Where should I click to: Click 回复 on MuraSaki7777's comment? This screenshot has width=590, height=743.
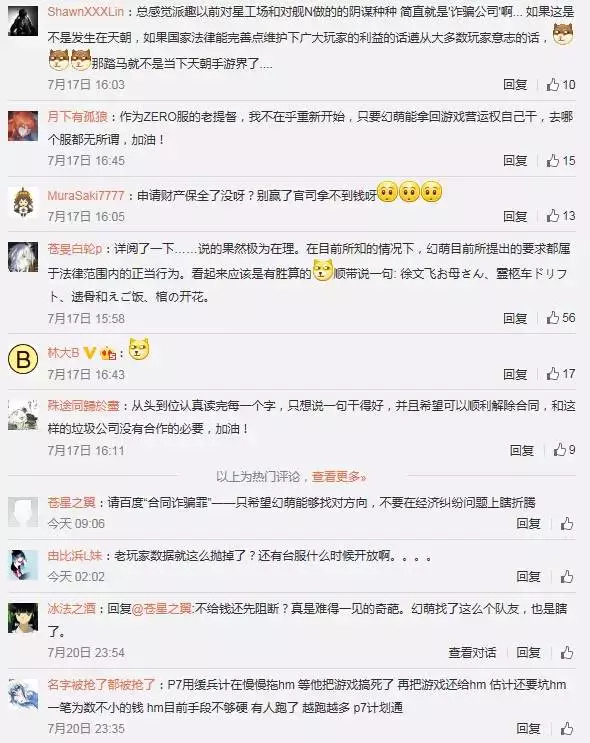click(x=515, y=216)
